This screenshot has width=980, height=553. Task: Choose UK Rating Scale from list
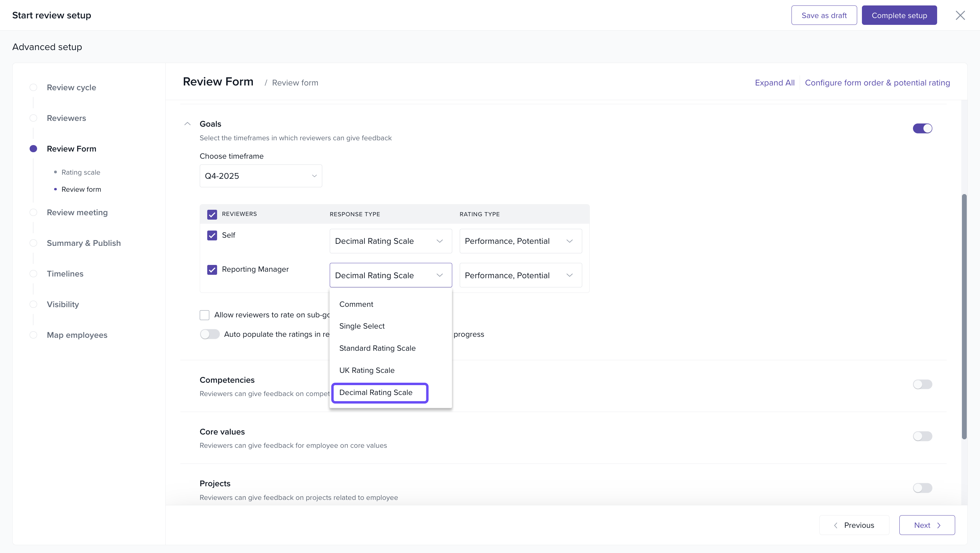point(367,370)
